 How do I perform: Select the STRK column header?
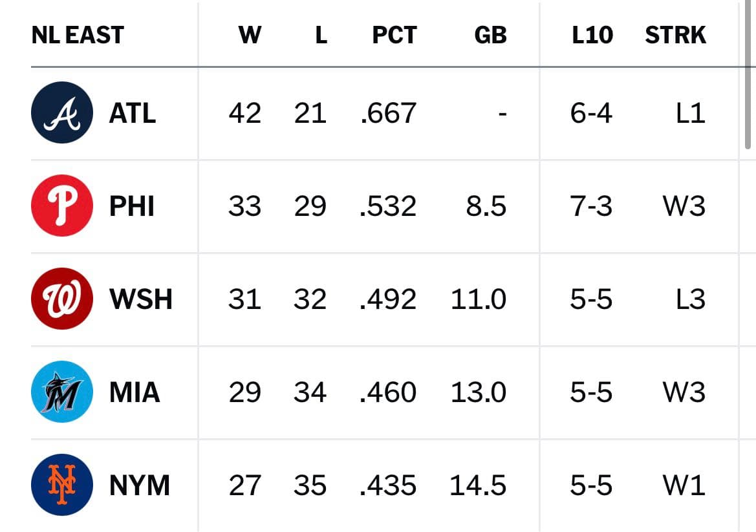click(x=675, y=35)
